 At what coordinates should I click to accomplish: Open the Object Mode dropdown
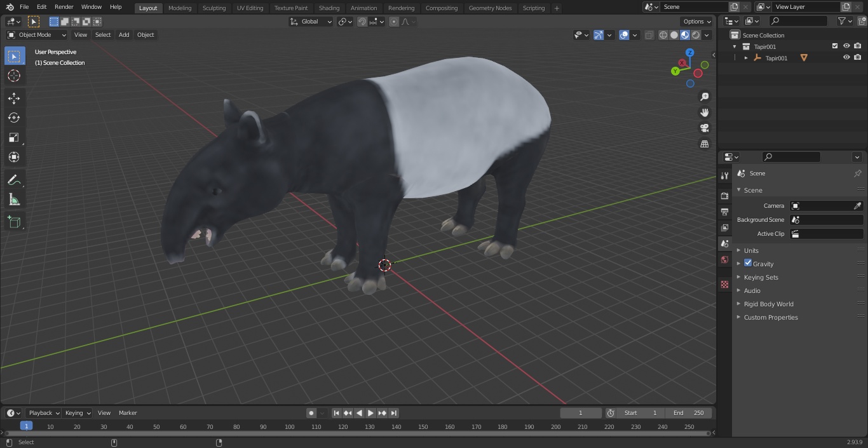[x=37, y=35]
